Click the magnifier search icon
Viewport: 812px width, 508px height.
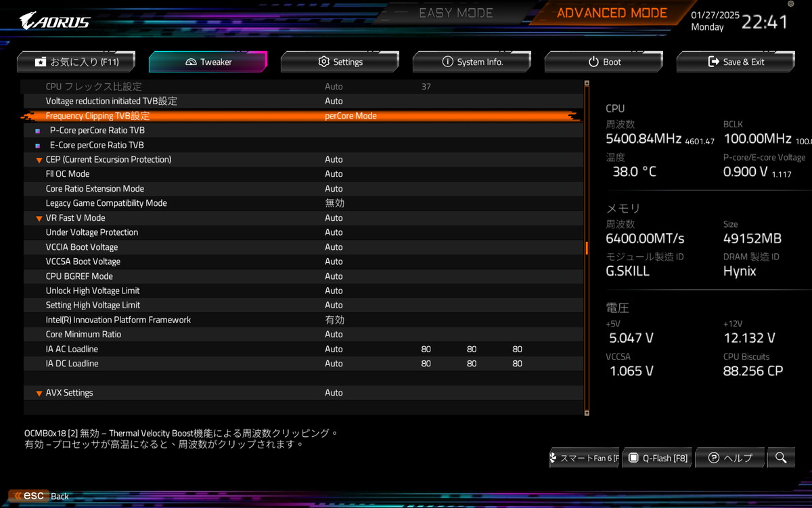tap(781, 458)
